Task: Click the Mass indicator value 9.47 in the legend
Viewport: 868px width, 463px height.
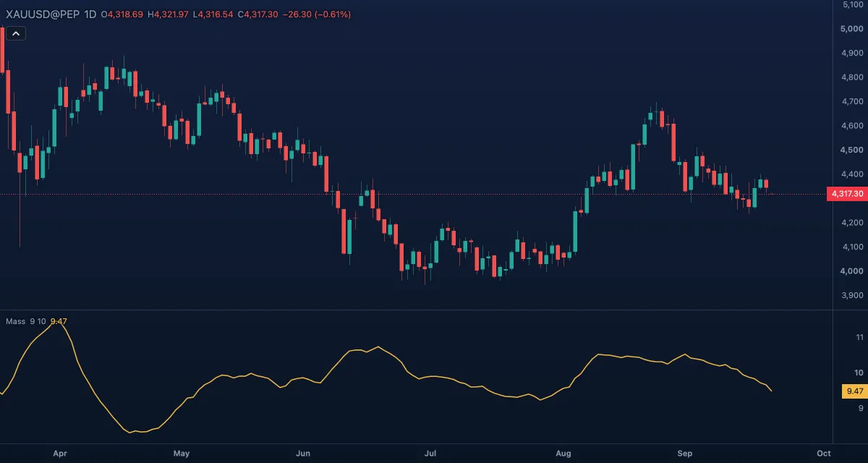Action: point(59,321)
